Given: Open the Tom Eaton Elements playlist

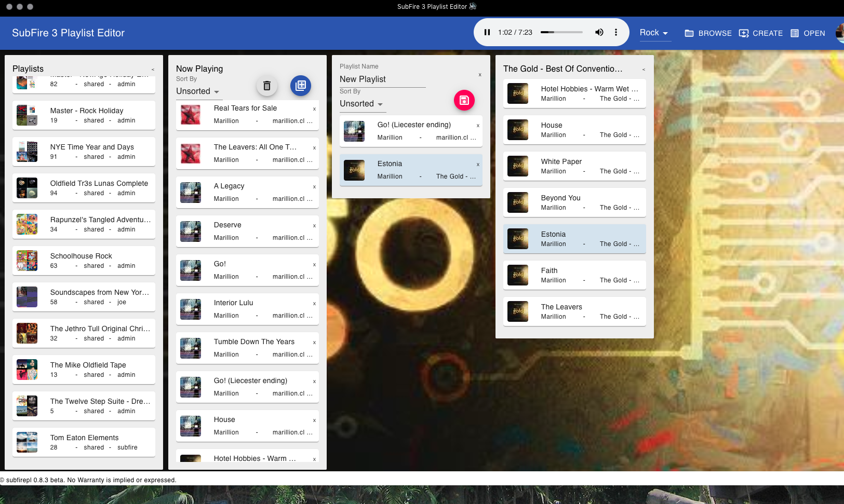Looking at the screenshot, I should click(84, 442).
